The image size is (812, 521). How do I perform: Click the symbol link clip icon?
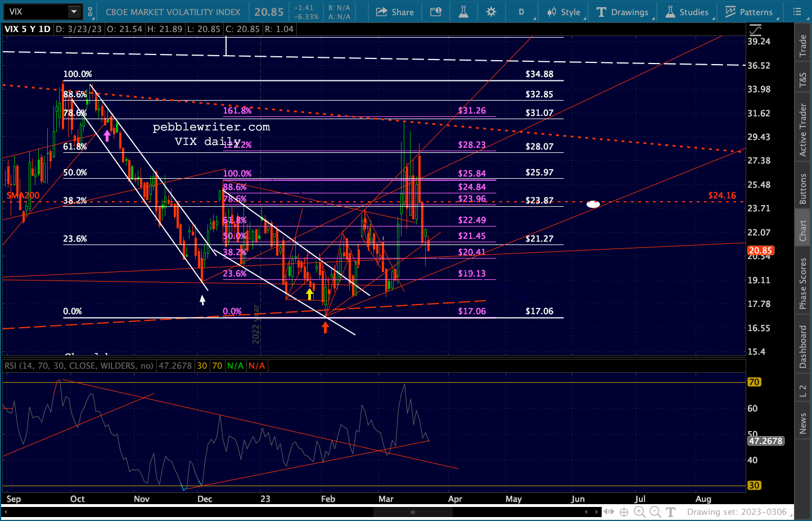(x=91, y=12)
